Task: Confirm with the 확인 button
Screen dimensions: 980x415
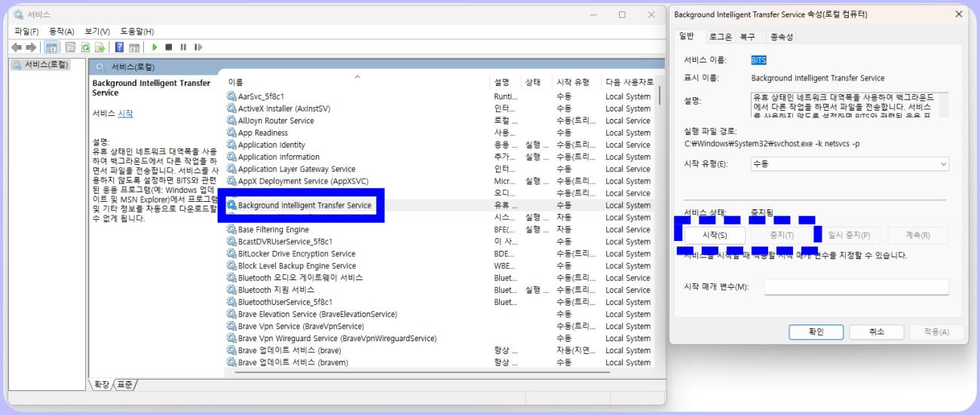Action: (x=816, y=331)
